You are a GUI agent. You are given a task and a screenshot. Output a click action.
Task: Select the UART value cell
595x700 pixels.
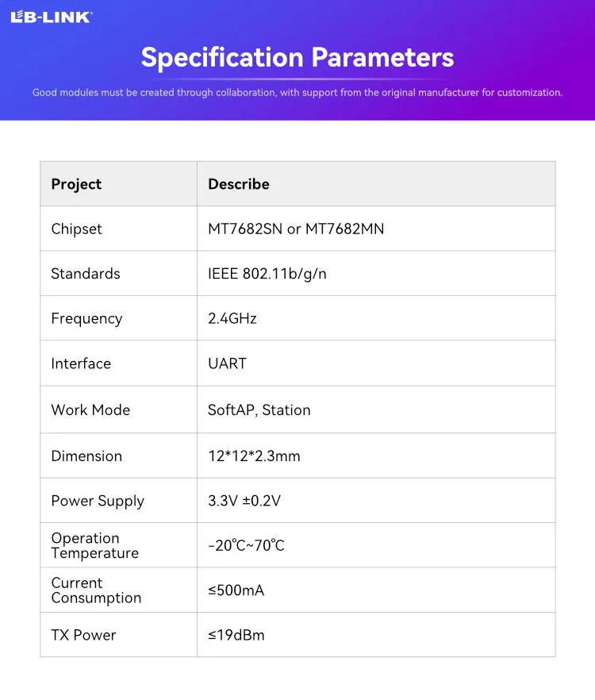228,363
